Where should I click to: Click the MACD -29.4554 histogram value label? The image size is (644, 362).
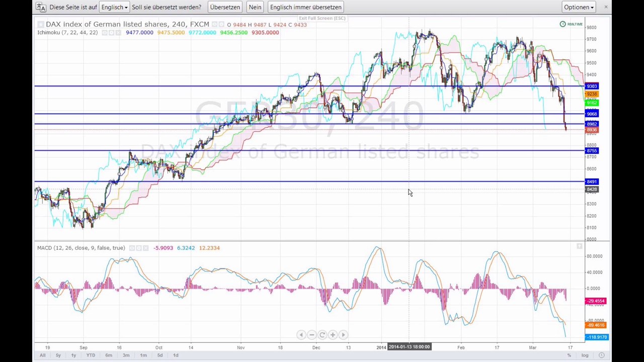(596, 301)
